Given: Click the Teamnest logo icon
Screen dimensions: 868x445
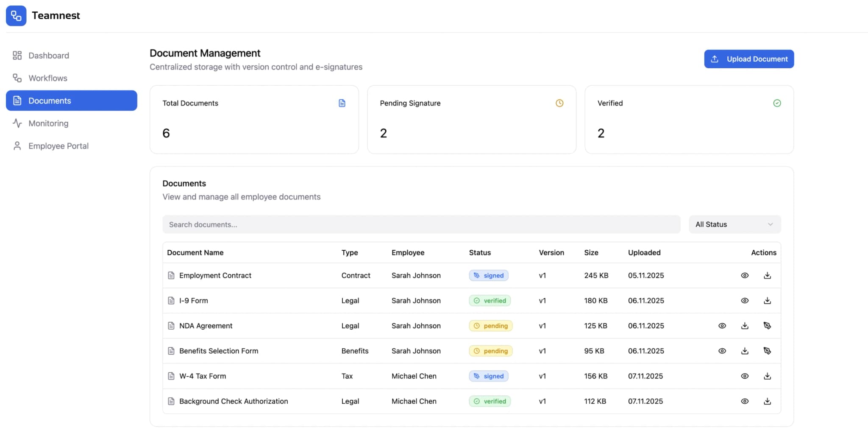Looking at the screenshot, I should click(16, 15).
